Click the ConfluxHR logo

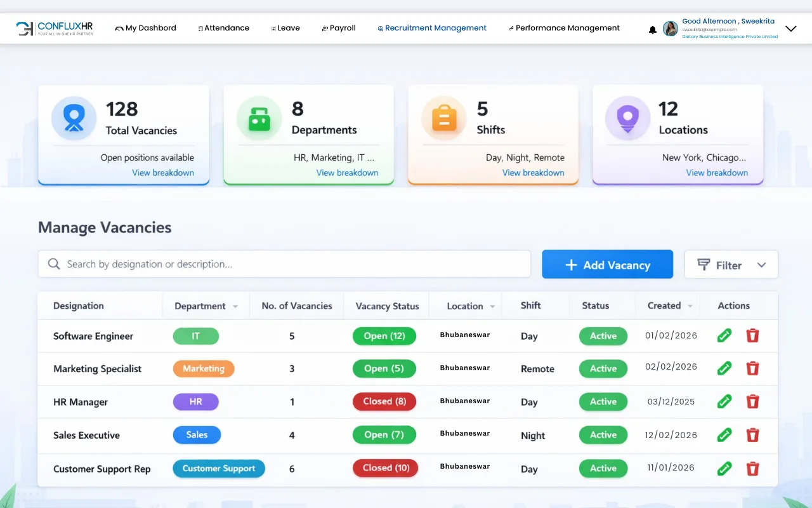pos(55,29)
